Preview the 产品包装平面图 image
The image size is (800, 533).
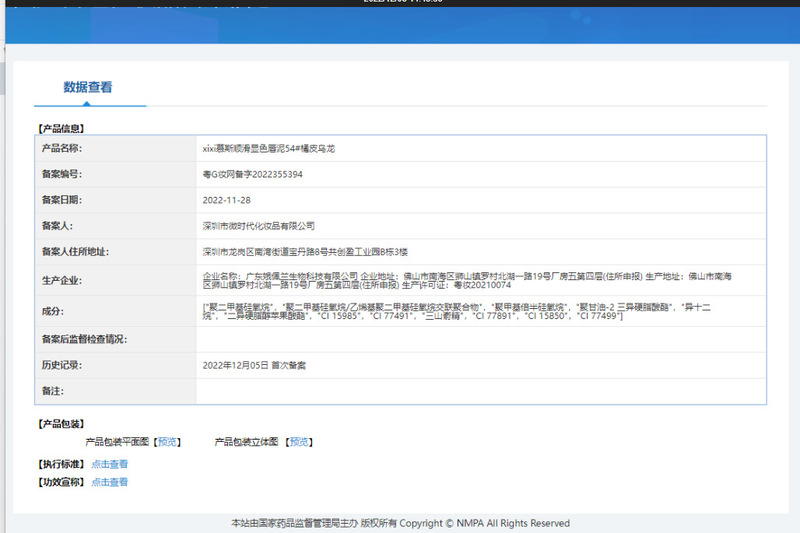[x=167, y=442]
